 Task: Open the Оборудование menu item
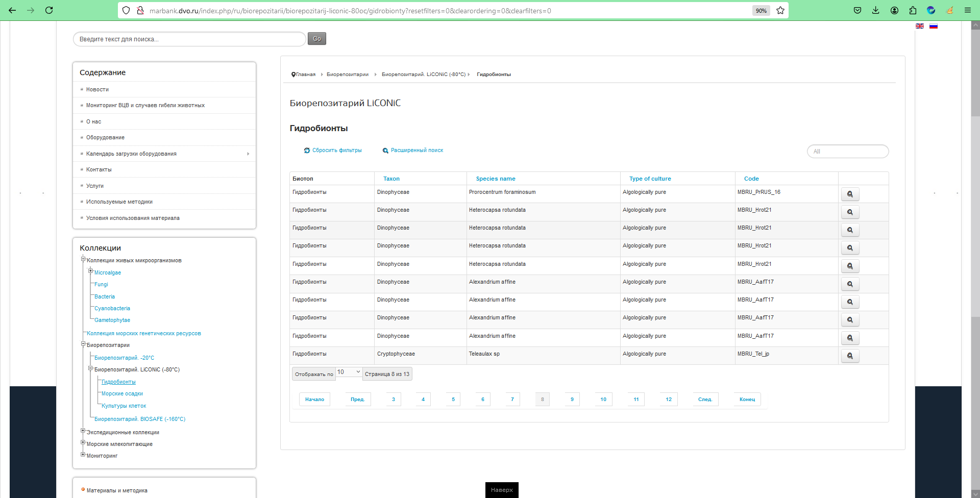[105, 138]
